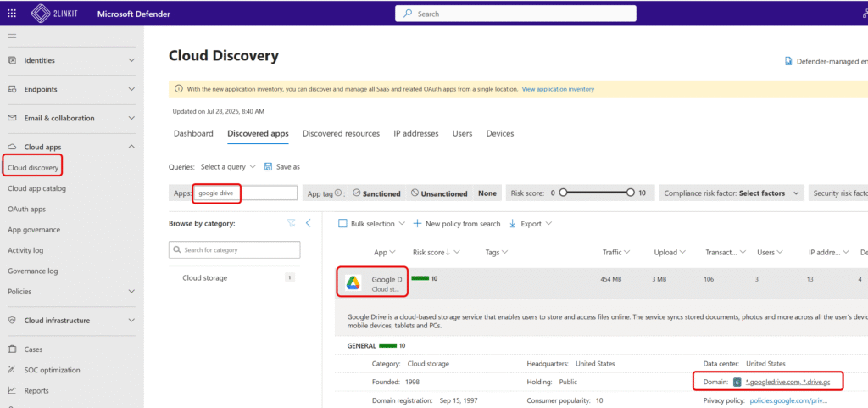Viewport: 868px width, 408px height.
Task: Open the Select a query dropdown
Action: coord(228,166)
